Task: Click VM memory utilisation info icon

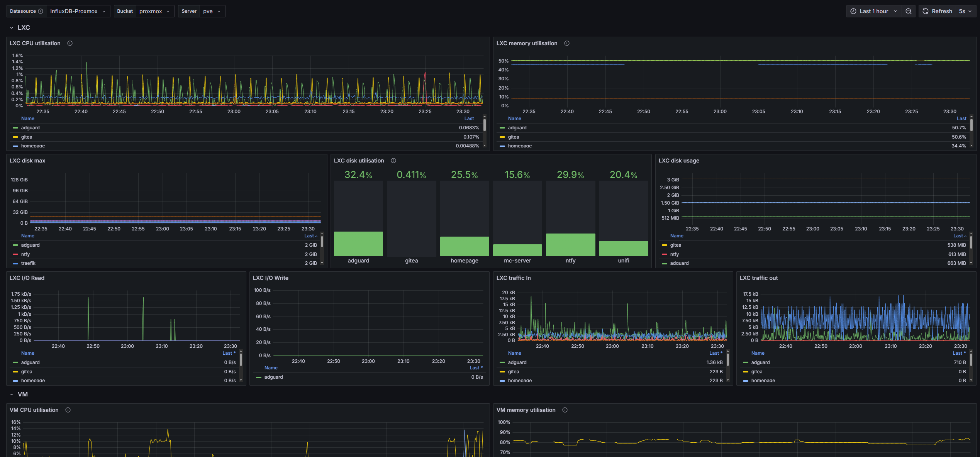Action: 565,410
